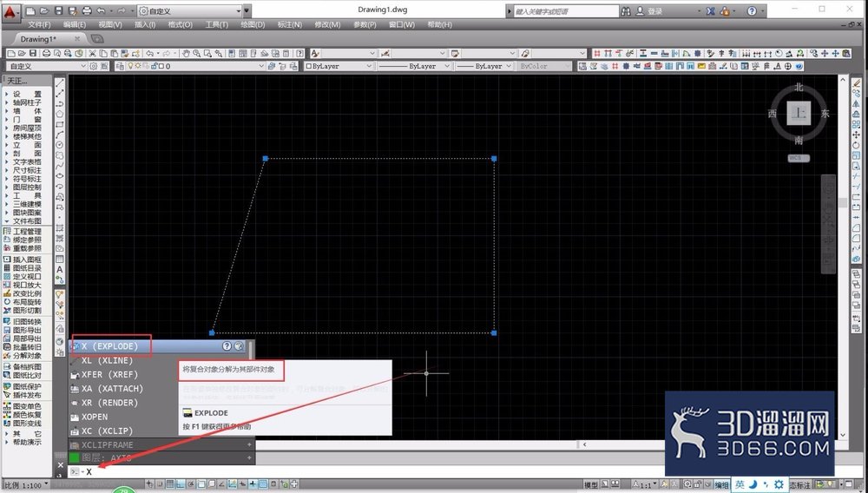
Task: Toggle the snap mode status button
Action: pos(160,484)
